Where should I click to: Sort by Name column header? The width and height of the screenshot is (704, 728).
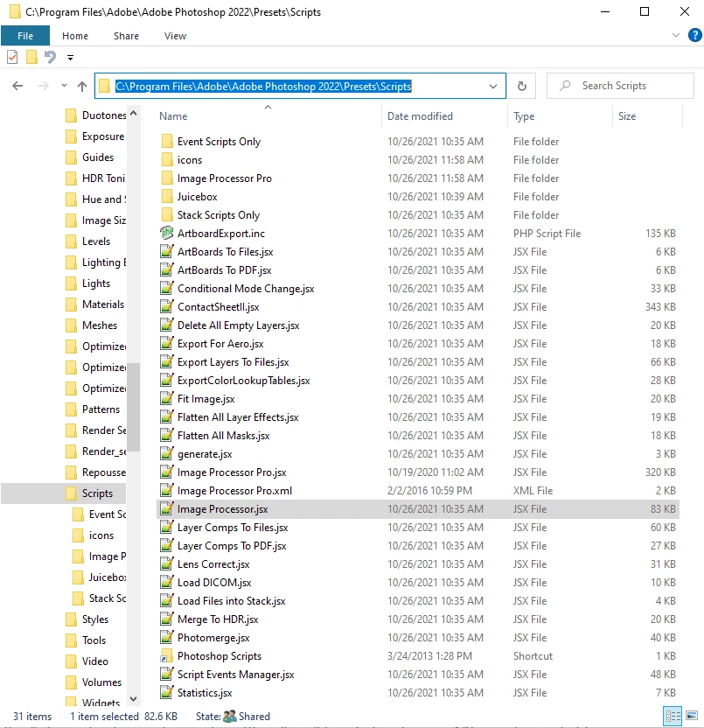coord(173,116)
